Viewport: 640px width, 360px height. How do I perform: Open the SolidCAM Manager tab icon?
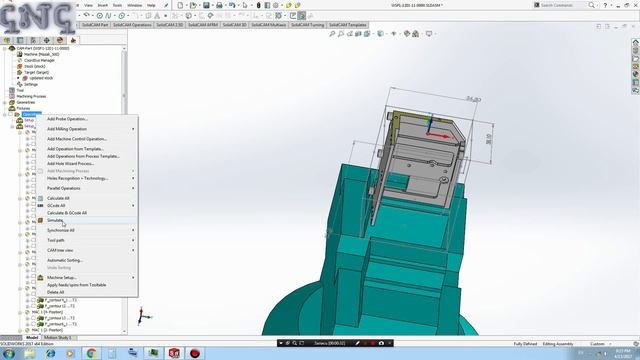tap(73, 40)
